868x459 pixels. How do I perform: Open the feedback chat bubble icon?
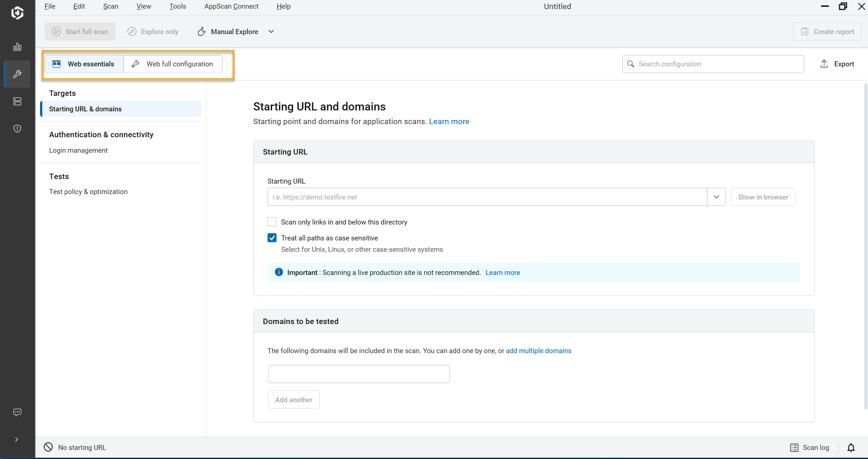(x=17, y=412)
